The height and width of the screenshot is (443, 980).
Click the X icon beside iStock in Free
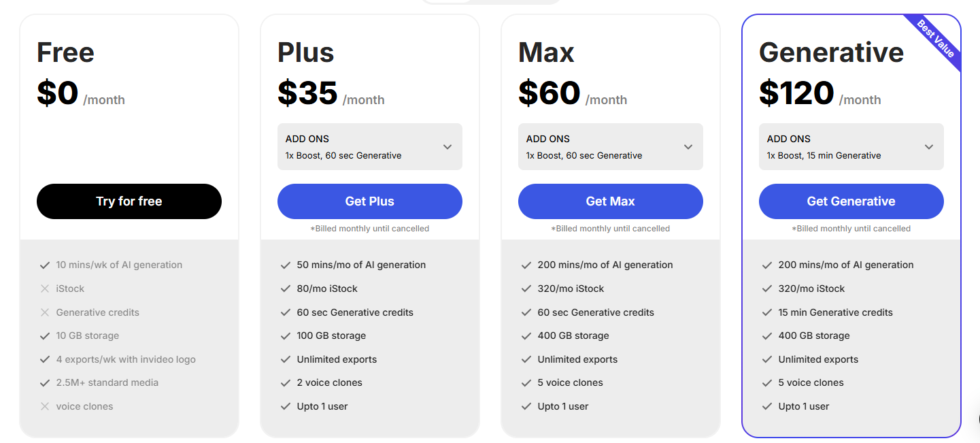(x=45, y=289)
